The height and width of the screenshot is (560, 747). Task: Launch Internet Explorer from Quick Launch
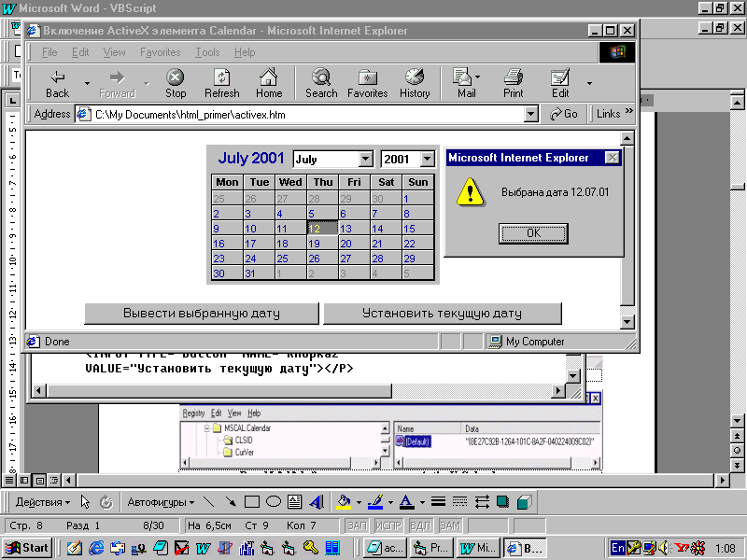96,548
